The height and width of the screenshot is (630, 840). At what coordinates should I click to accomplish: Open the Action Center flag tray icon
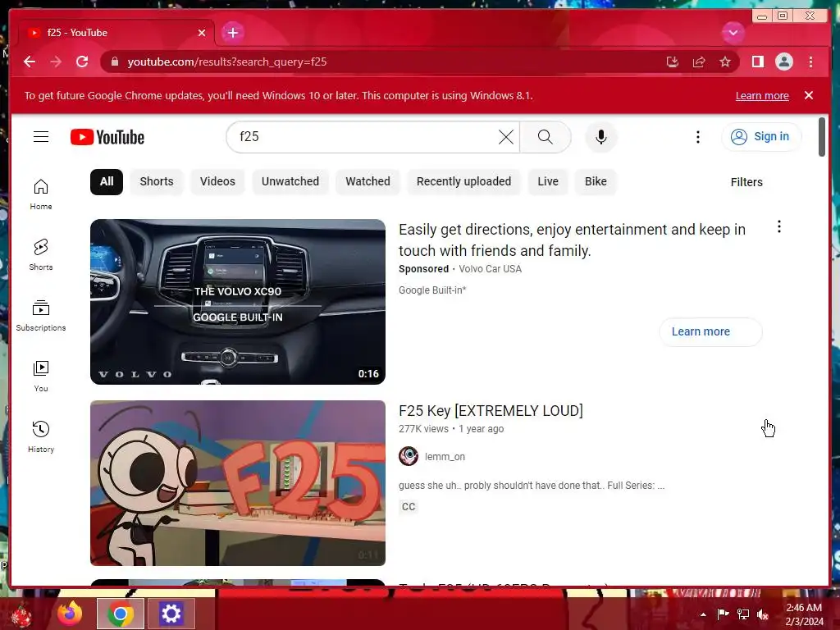tap(723, 614)
